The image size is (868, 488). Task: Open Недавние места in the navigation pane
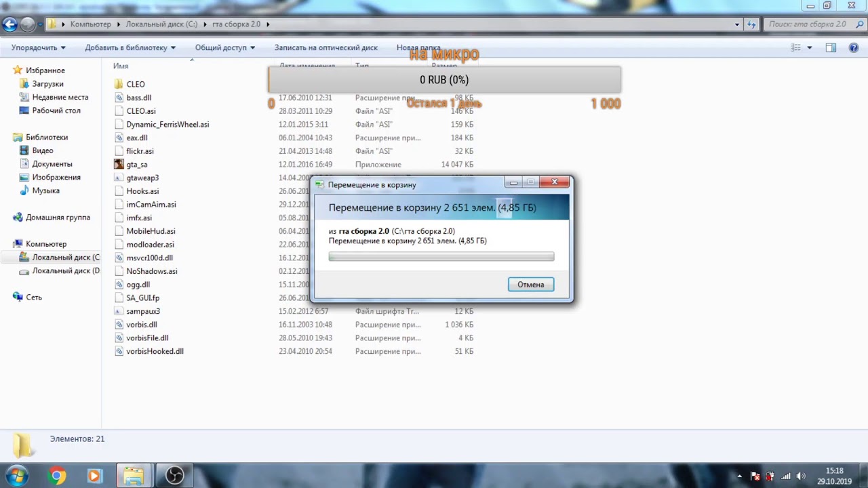[x=60, y=98]
